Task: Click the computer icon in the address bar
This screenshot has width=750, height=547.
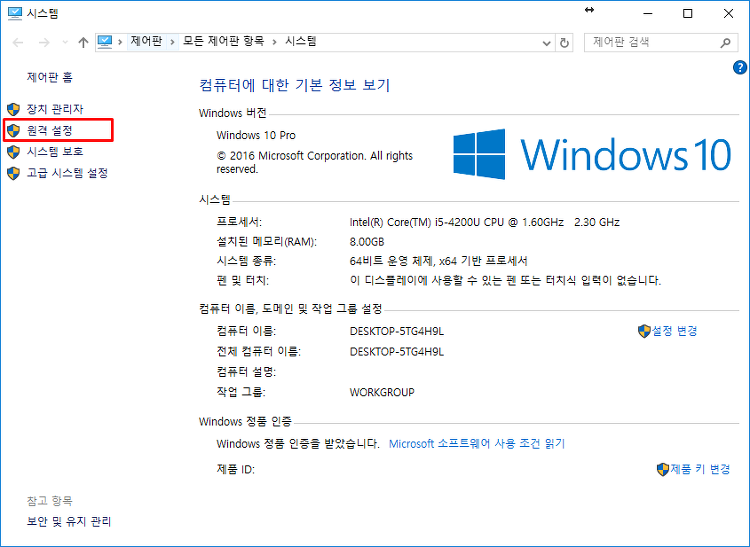Action: click(x=105, y=42)
